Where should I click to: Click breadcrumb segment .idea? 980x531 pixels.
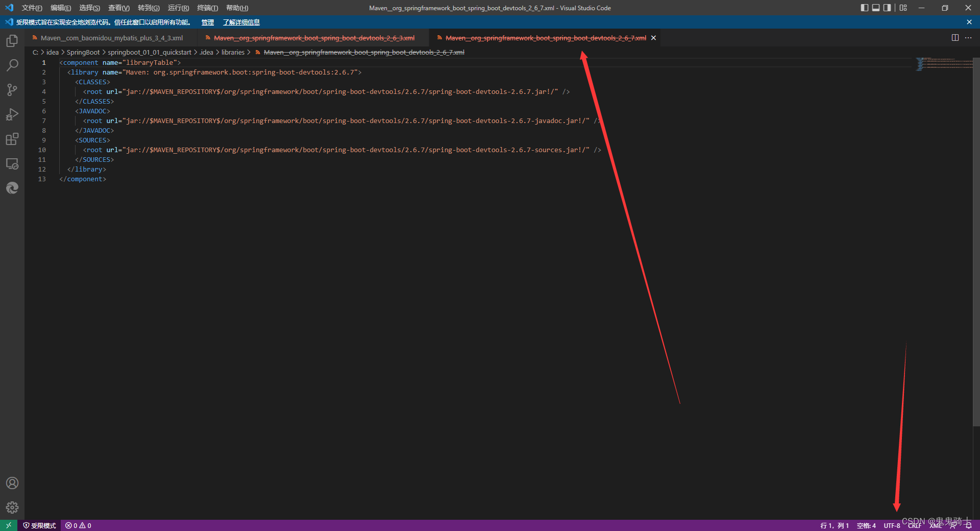[206, 52]
